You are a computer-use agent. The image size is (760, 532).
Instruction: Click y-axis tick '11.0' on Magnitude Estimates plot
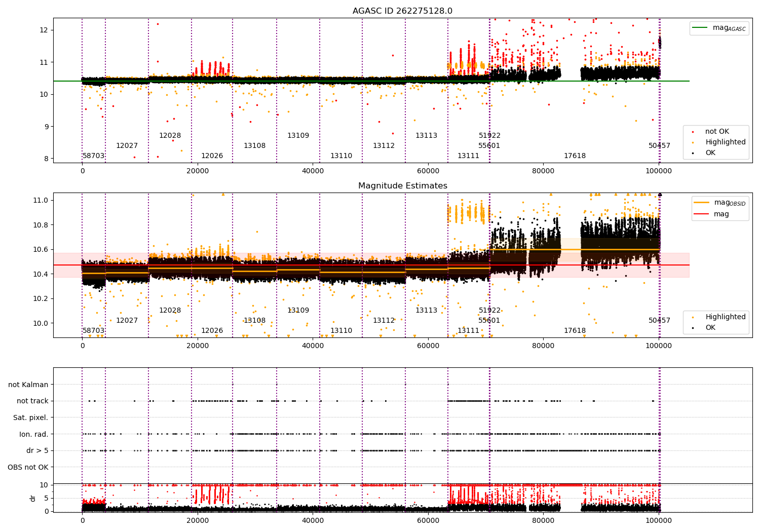(41, 200)
